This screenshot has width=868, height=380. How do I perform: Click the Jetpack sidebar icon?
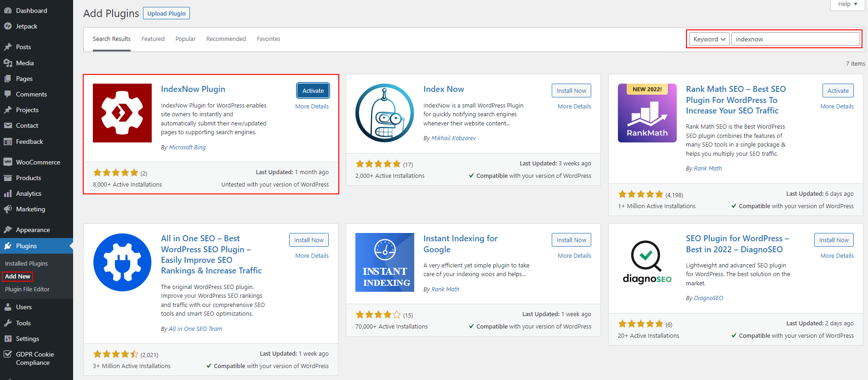point(8,26)
